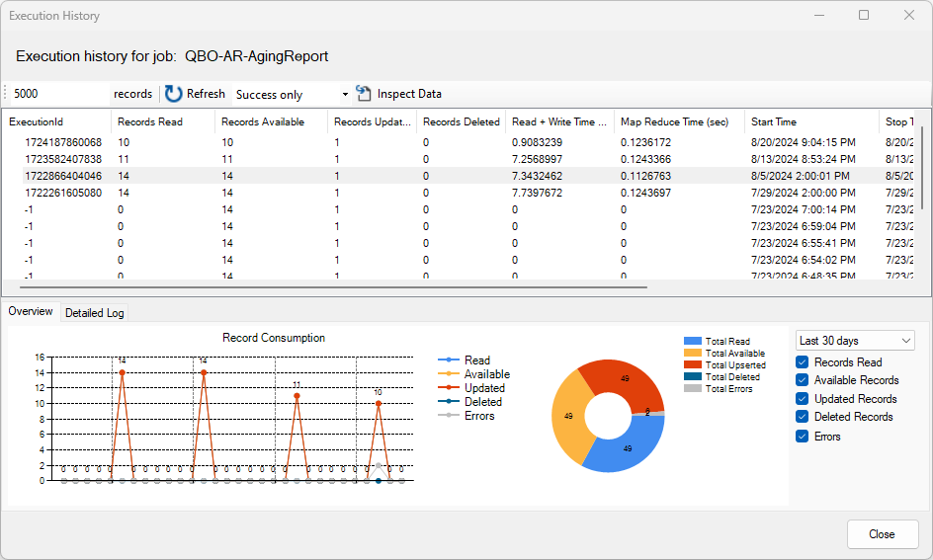
Task: Click the Updated line legend entry
Action: (471, 388)
